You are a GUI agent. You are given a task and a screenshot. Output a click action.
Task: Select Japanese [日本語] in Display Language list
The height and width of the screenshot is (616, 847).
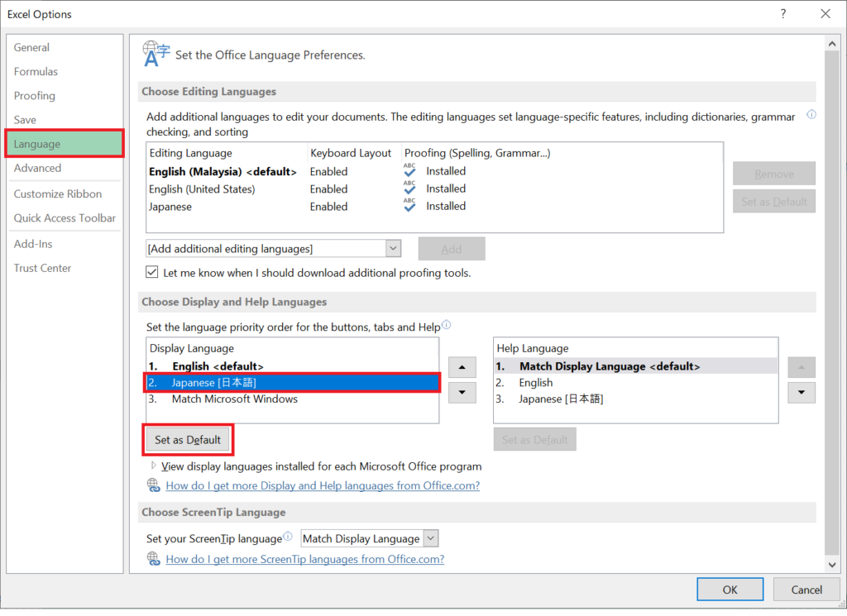pyautogui.click(x=292, y=382)
